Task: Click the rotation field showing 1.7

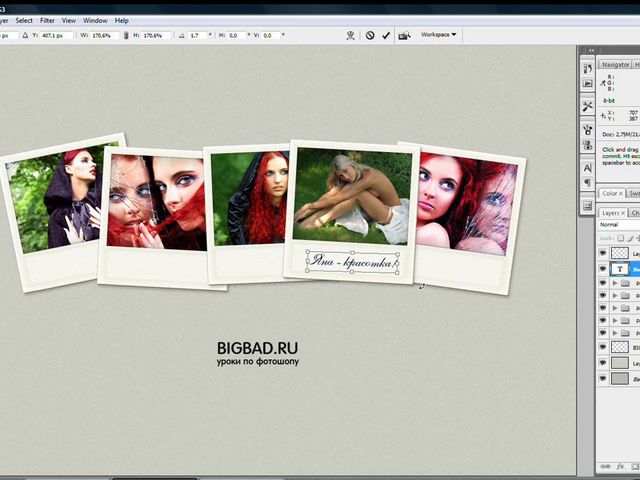Action: (197, 36)
